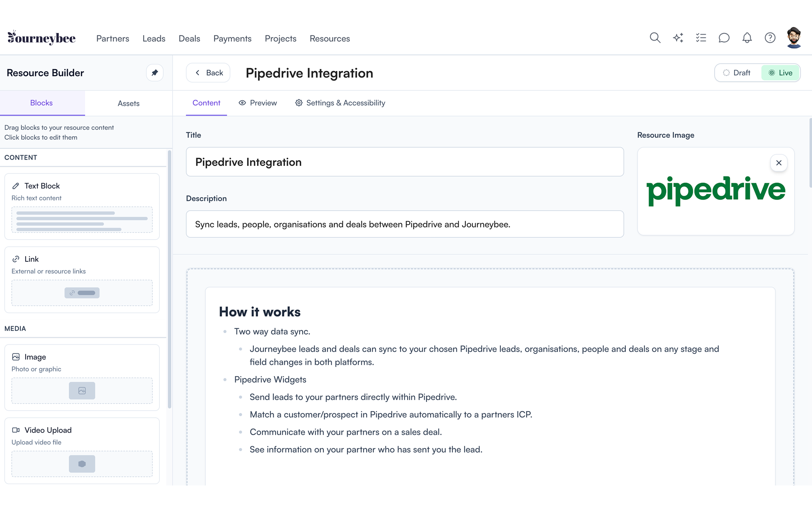Open the Preview eye tab
Image resolution: width=812 pixels, height=507 pixels.
coord(258,103)
